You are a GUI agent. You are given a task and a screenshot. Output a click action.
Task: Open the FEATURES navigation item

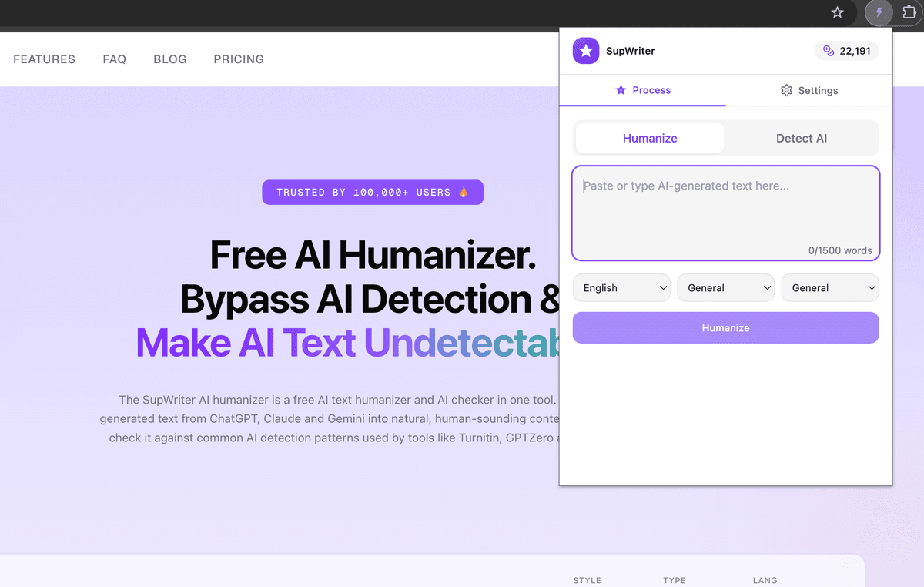point(44,59)
